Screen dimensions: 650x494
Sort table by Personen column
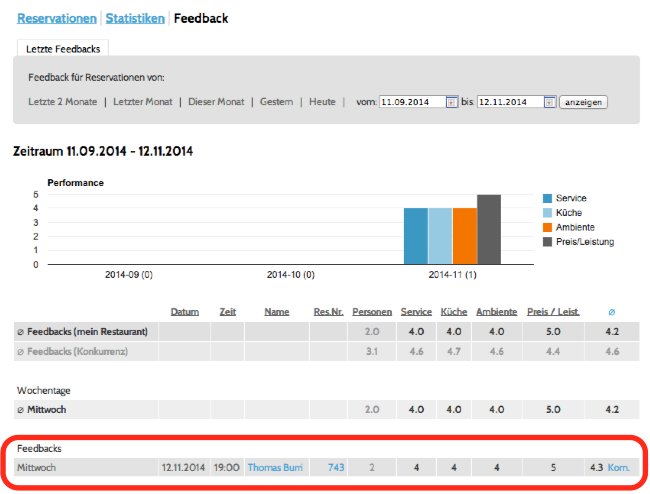click(372, 312)
